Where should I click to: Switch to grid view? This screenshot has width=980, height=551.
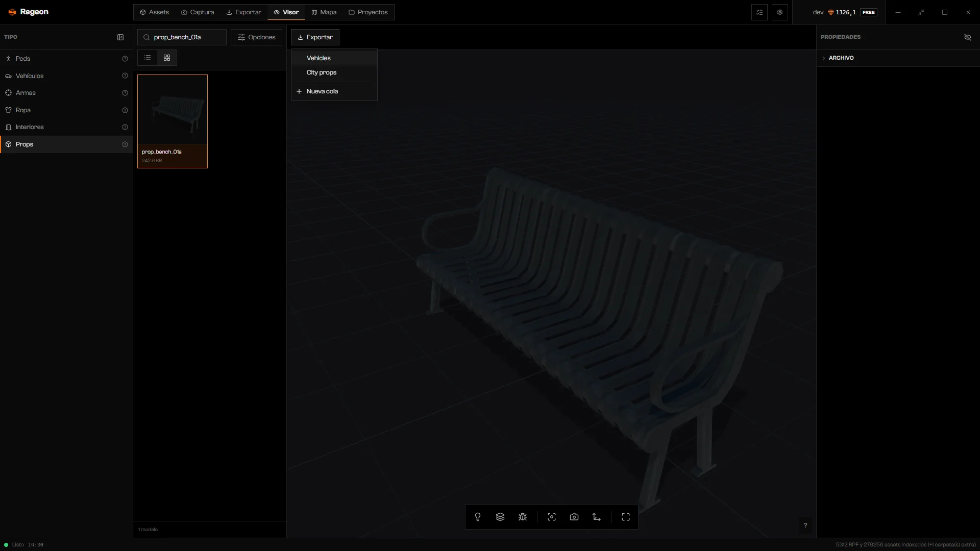[167, 58]
